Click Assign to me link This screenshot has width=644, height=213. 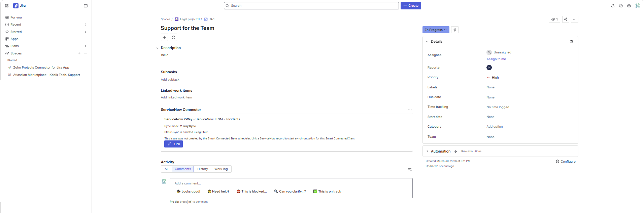coord(496,59)
